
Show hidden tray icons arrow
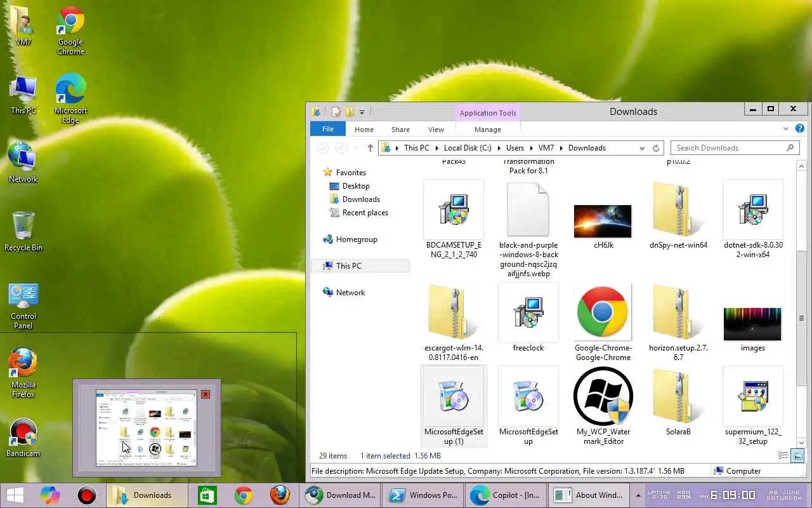tap(638, 495)
